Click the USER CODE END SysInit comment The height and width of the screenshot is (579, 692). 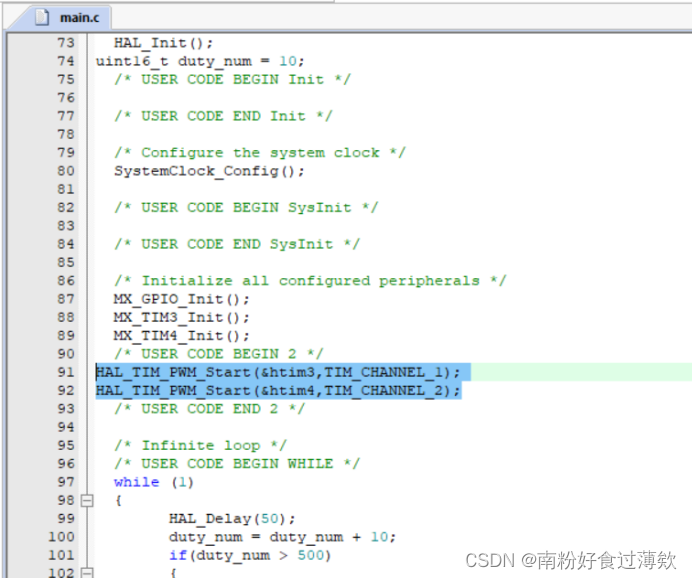(x=237, y=244)
